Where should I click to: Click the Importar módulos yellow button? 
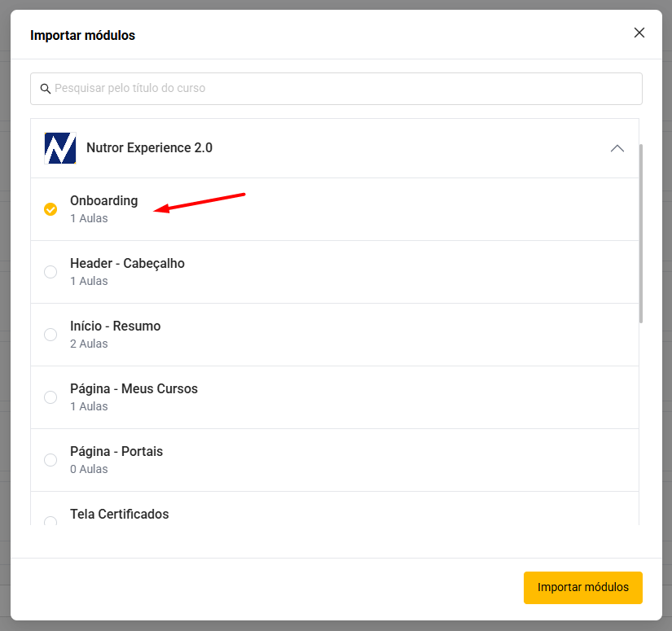pyautogui.click(x=583, y=587)
